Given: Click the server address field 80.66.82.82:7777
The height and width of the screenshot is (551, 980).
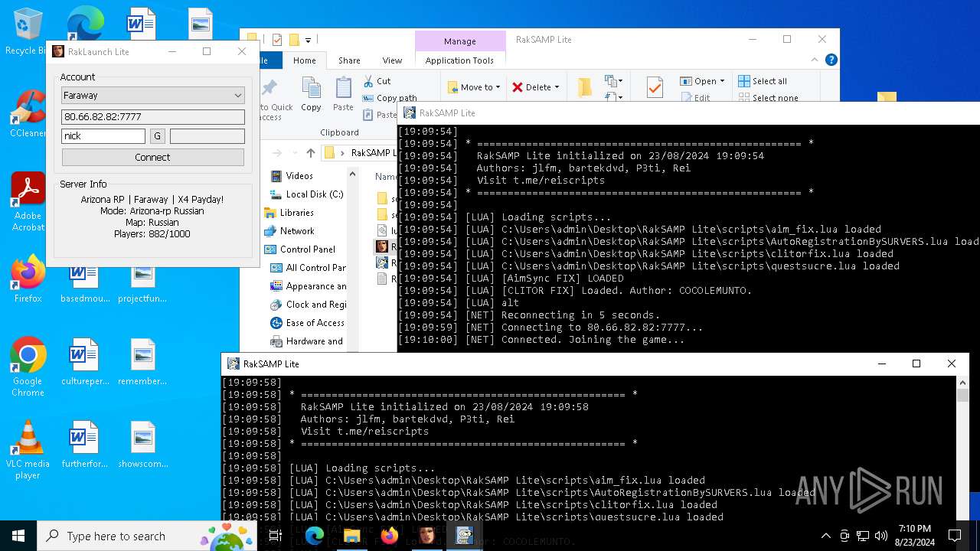Looking at the screenshot, I should coord(153,116).
